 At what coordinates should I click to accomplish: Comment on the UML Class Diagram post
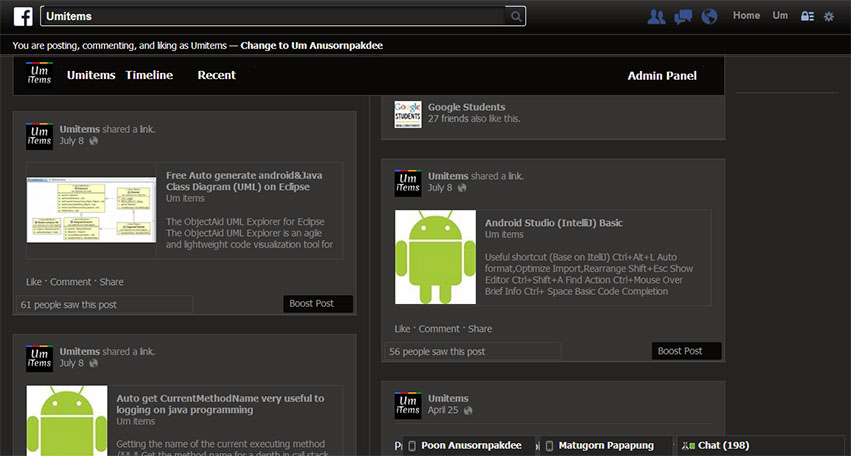pyautogui.click(x=71, y=282)
